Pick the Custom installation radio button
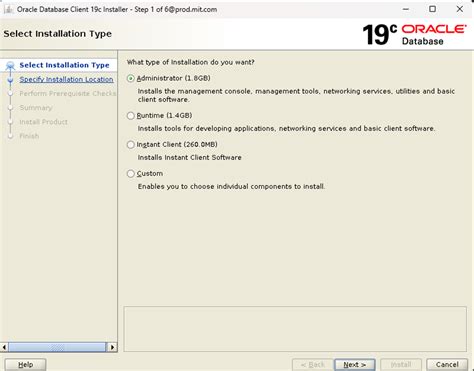Viewport: 474px width, 371px height. pos(131,174)
